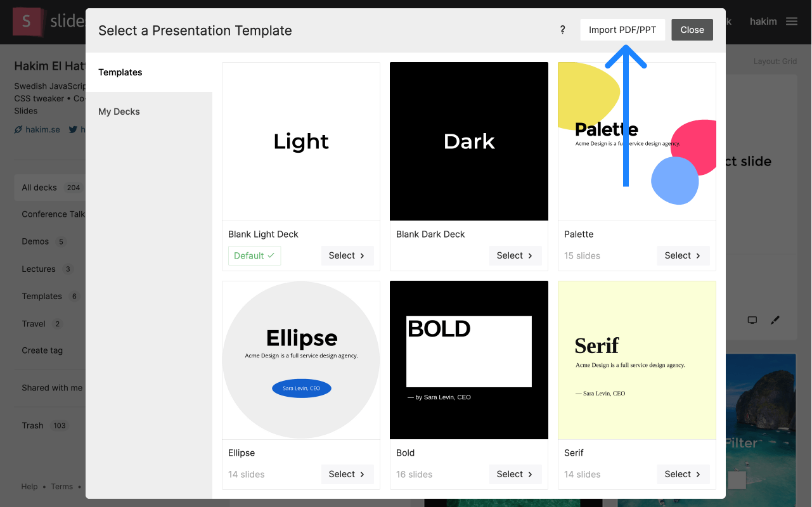812x507 pixels.
Task: Click the Light template thumbnail
Action: (300, 141)
